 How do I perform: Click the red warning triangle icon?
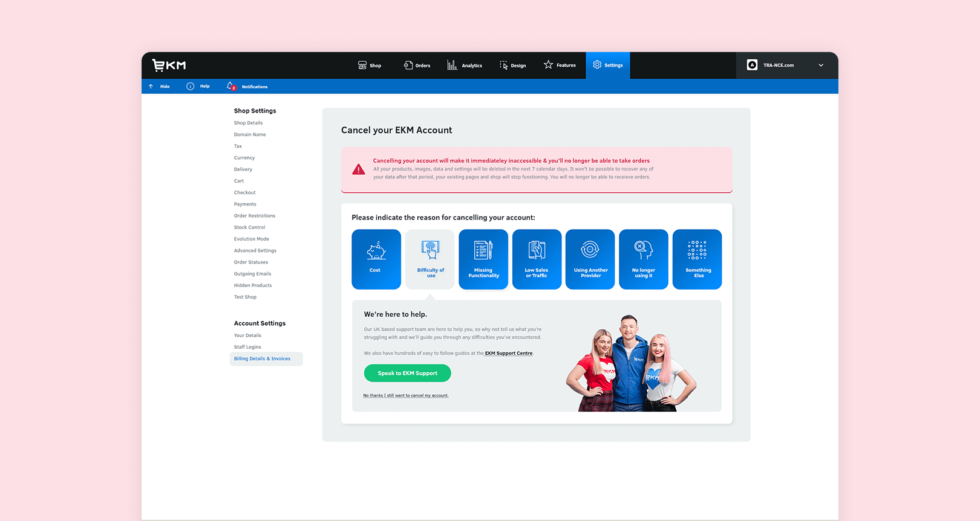(359, 169)
